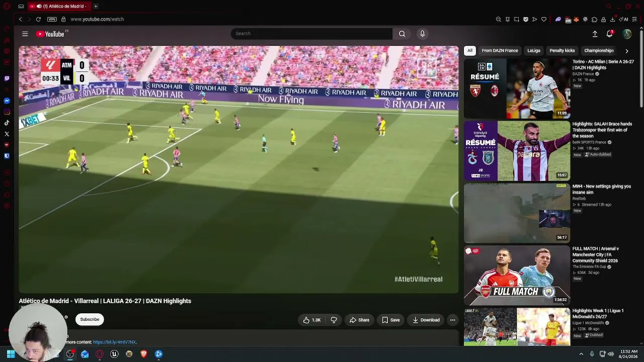
Task: Open the Brave browser taskbar icon
Action: (144, 354)
